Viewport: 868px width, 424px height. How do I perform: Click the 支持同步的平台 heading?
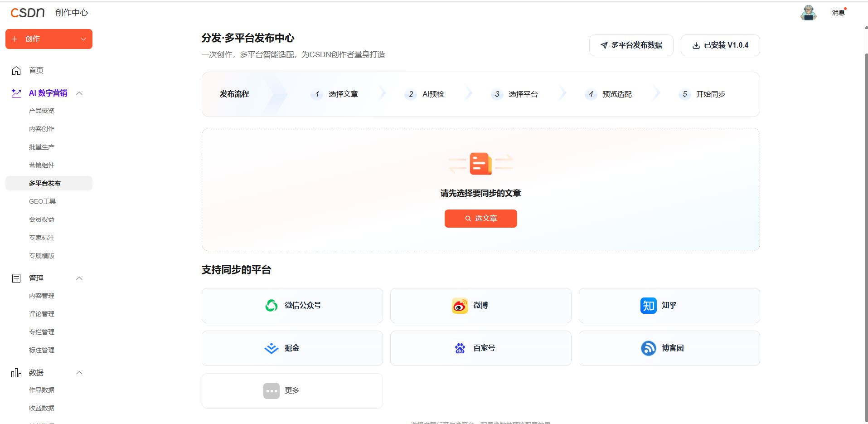point(236,270)
